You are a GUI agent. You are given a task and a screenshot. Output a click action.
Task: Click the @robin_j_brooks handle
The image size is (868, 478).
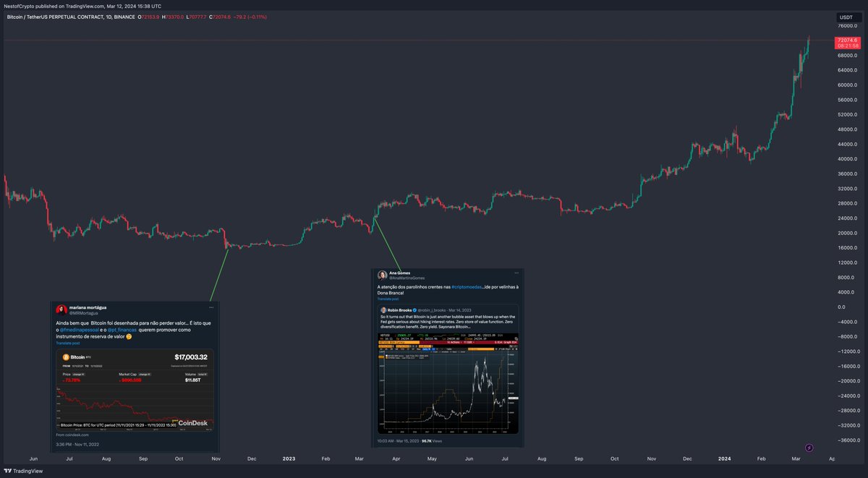pyautogui.click(x=433, y=310)
